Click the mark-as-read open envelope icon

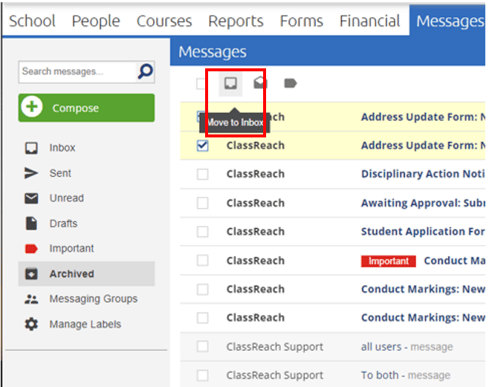pyautogui.click(x=260, y=83)
